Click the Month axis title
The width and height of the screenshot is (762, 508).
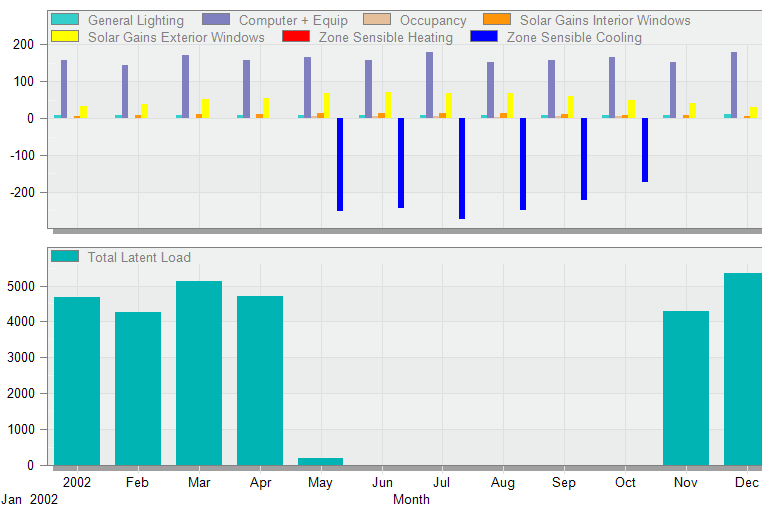[411, 499]
